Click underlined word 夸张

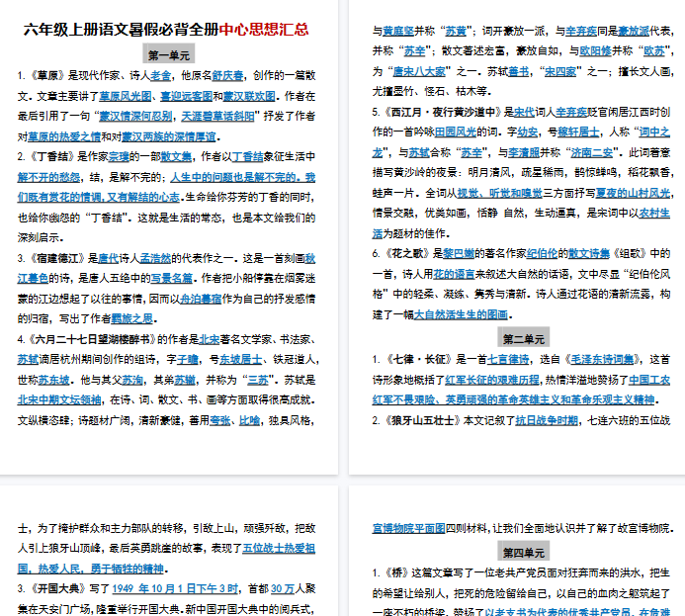219,420
